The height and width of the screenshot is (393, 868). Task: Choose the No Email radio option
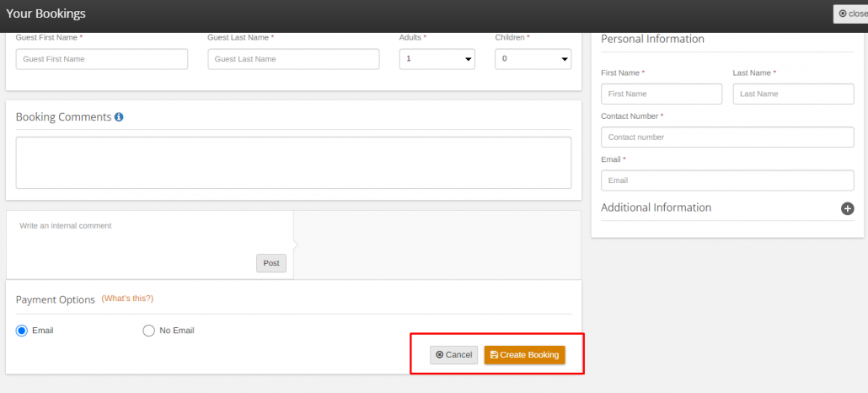[148, 331]
